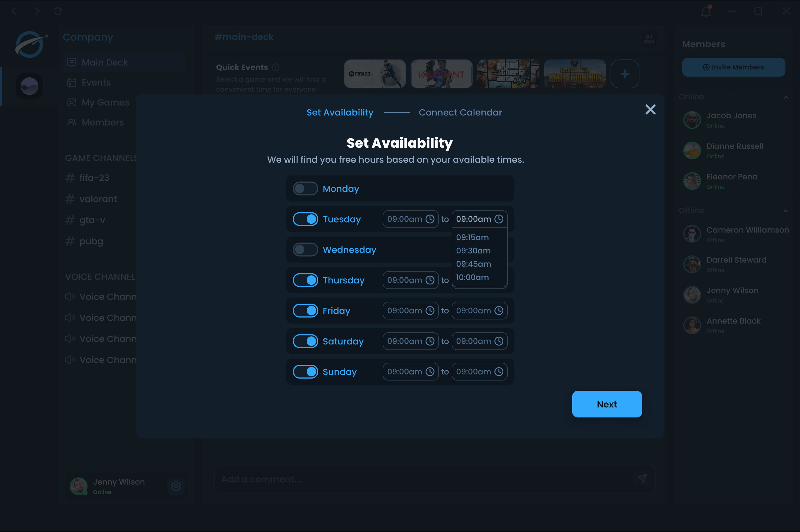Open gta-v channel
Screen dimensions: 800x532
[x=86, y=220]
